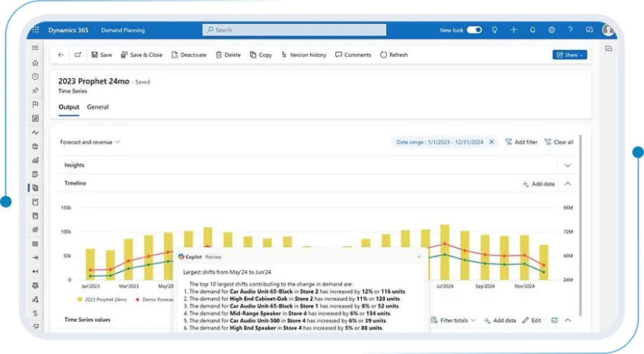This screenshot has width=644, height=354.
Task: Collapse the Time Series values section
Action: pos(568,320)
